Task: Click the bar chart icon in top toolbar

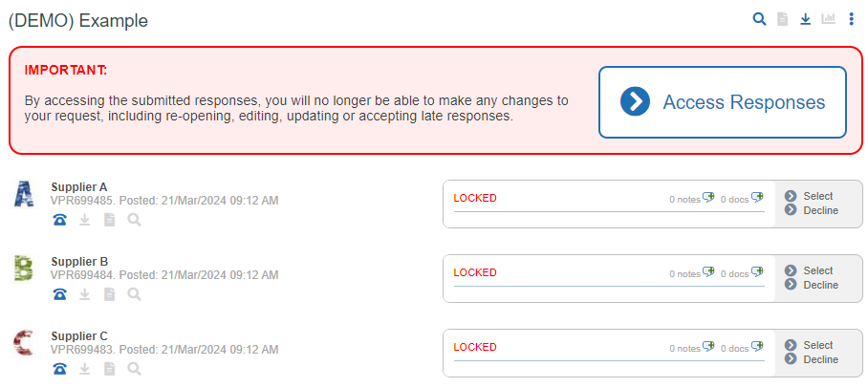Action: (828, 19)
